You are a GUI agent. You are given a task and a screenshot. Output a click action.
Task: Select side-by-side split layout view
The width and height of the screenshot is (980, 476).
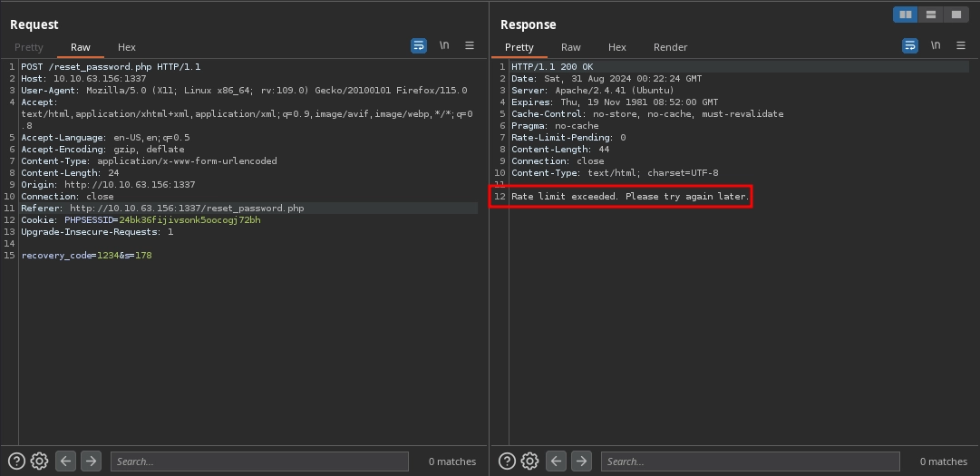905,15
